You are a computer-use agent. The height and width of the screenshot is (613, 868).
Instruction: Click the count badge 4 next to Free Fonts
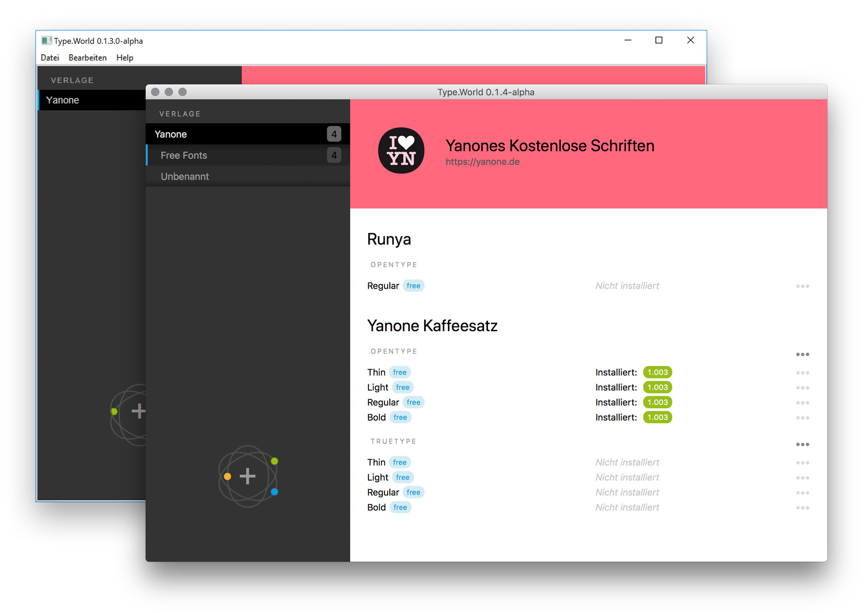[x=334, y=155]
